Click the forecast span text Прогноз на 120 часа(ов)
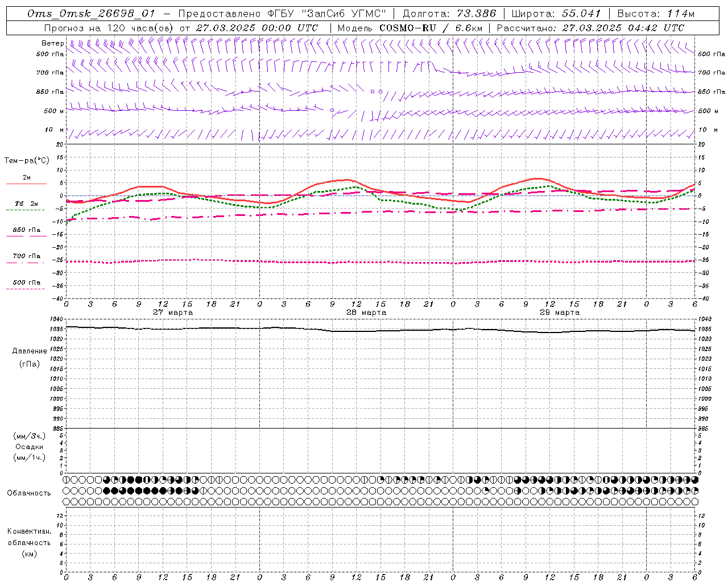The image size is (728, 582). coord(109,28)
